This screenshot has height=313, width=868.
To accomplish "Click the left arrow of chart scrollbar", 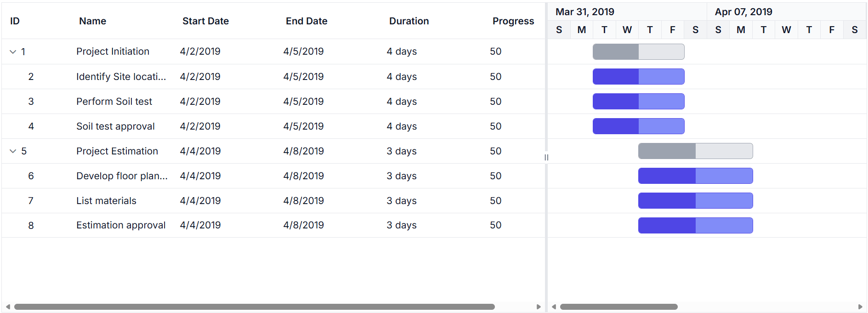I will click(554, 307).
